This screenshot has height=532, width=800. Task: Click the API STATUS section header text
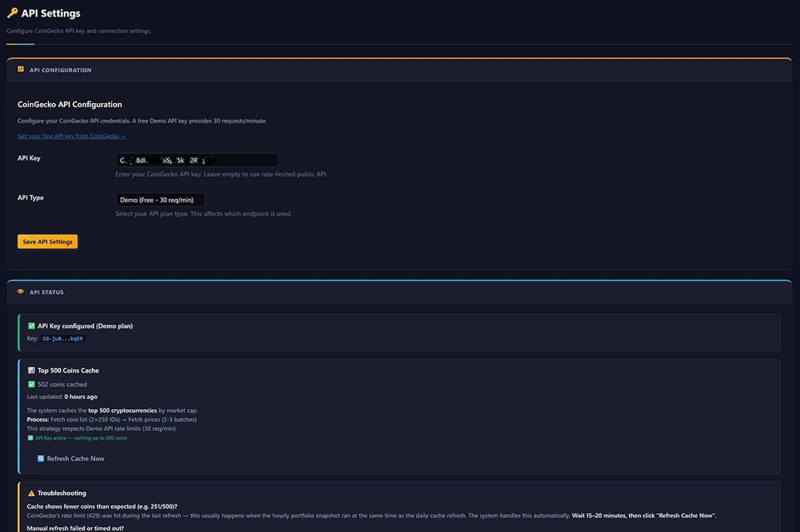click(x=46, y=293)
